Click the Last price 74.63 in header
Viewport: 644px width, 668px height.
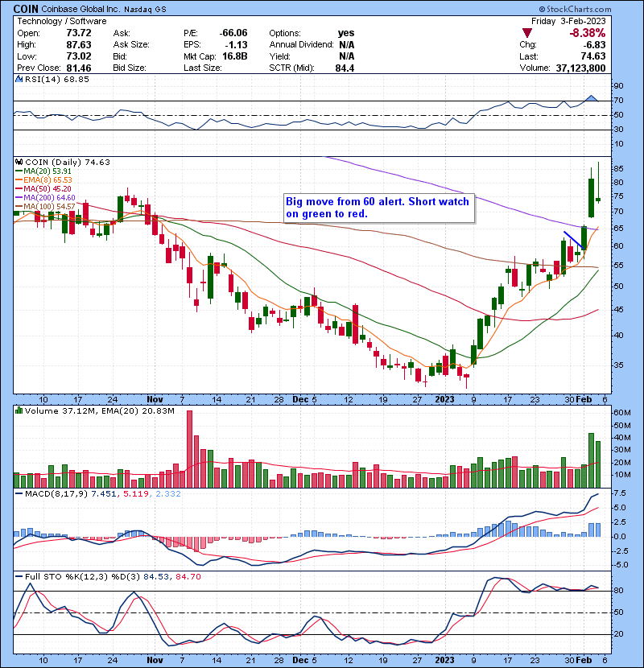coord(593,56)
